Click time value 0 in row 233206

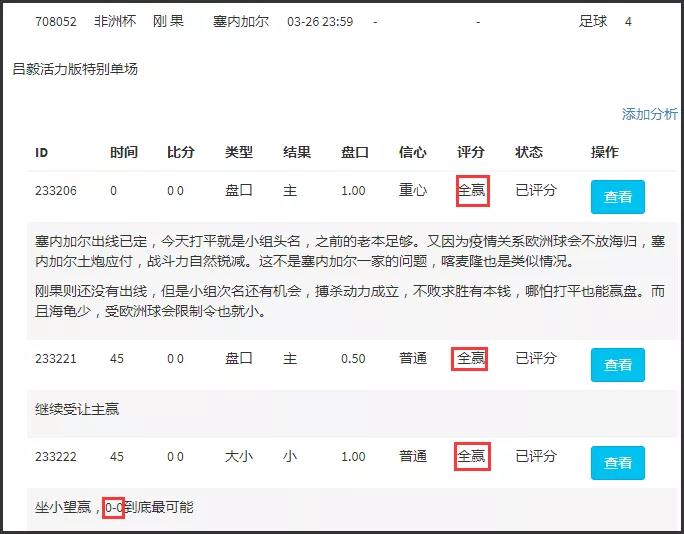113,191
